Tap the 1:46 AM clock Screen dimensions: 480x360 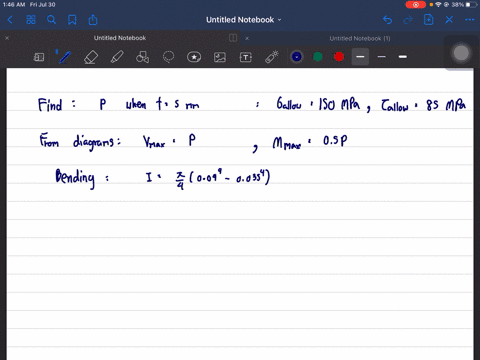14,5
